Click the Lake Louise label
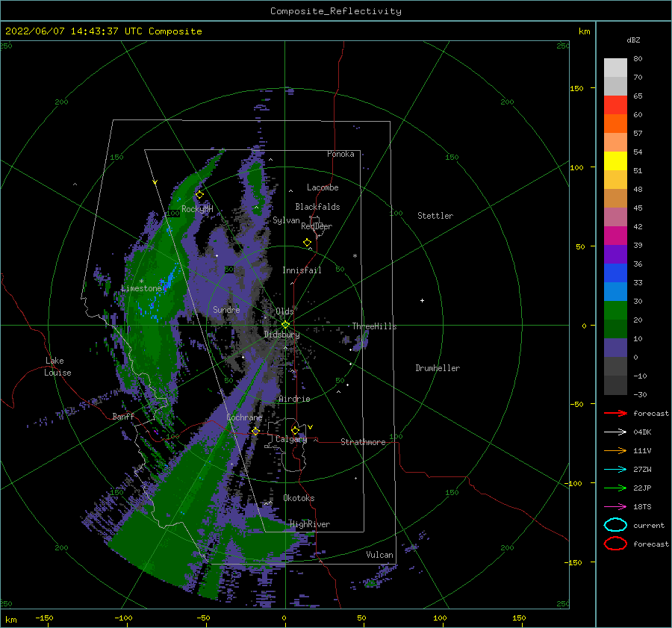672x628 pixels. pyautogui.click(x=57, y=367)
